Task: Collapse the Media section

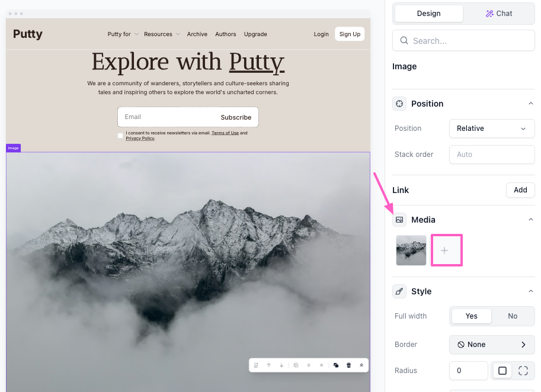Action: pos(530,220)
